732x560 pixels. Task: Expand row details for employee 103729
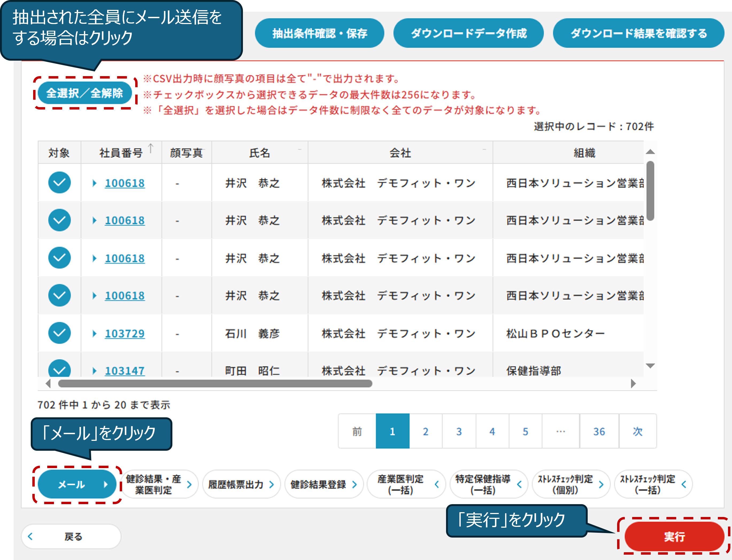(94, 333)
